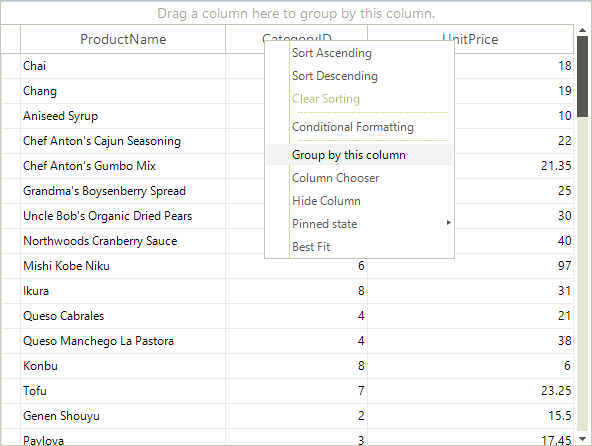
Task: Click the row header beside Ikura
Action: 11,291
